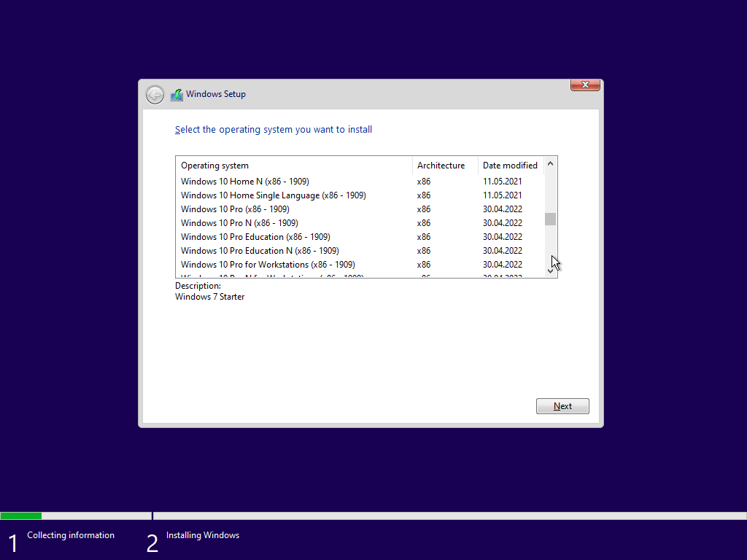Click the list scrollbar thumb
This screenshot has height=560, width=747.
click(x=550, y=219)
